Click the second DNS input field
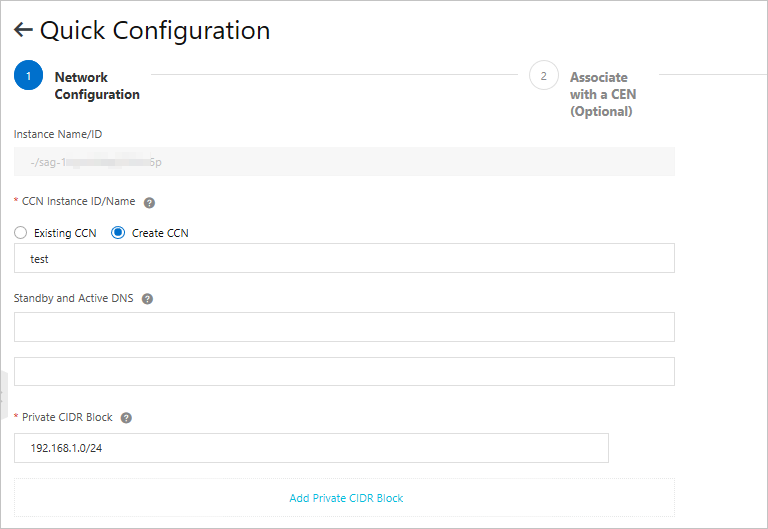 pos(344,371)
